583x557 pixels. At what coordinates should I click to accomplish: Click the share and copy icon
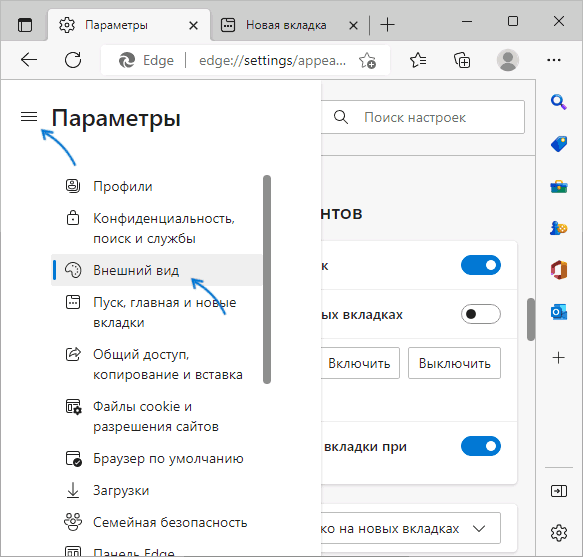point(73,354)
